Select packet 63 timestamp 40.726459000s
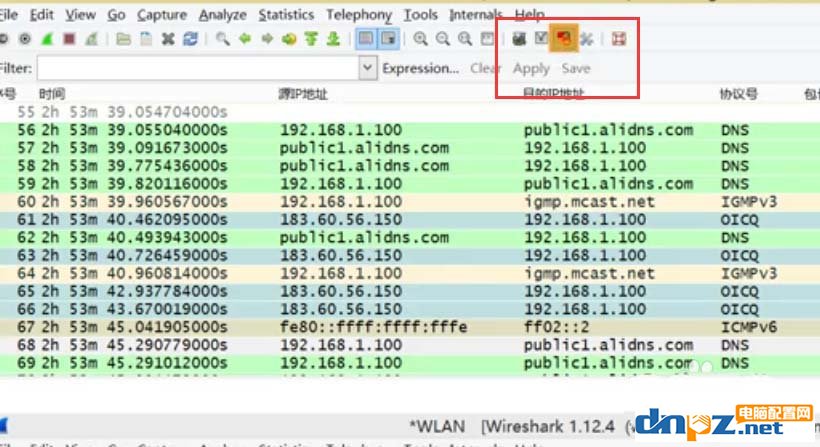The height and width of the screenshot is (447, 820). click(410, 256)
